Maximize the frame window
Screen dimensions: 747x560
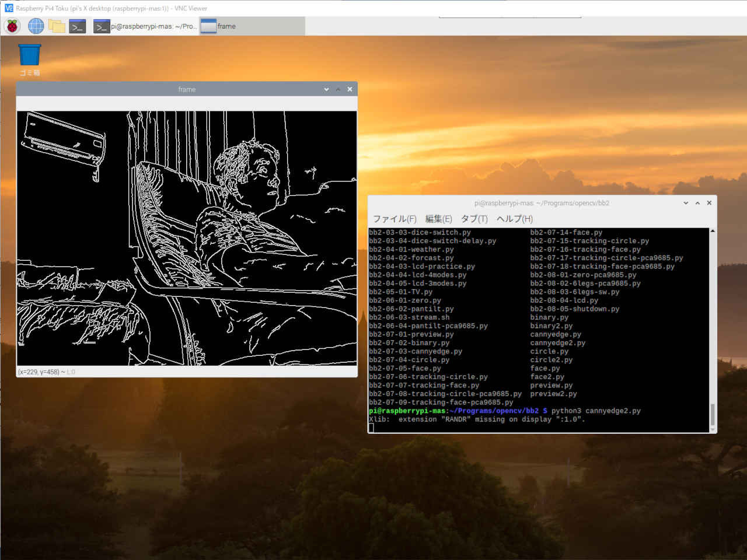[338, 89]
